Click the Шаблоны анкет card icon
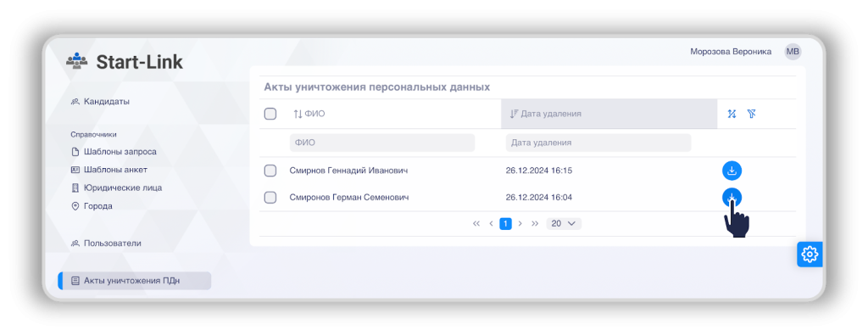Image resolution: width=868 pixels, height=336 pixels. pos(75,170)
